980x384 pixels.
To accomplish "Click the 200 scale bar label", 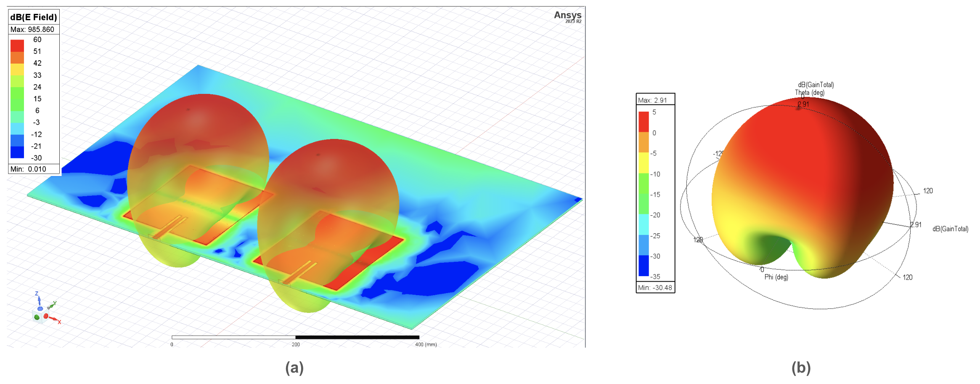I will [296, 344].
